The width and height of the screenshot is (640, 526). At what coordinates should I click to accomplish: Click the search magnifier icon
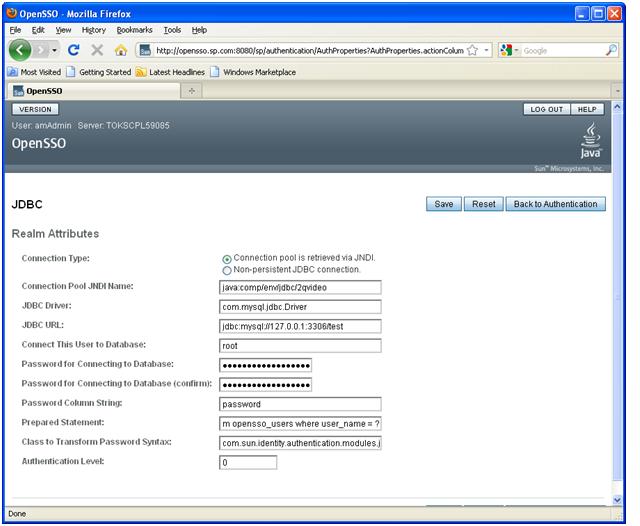(611, 50)
